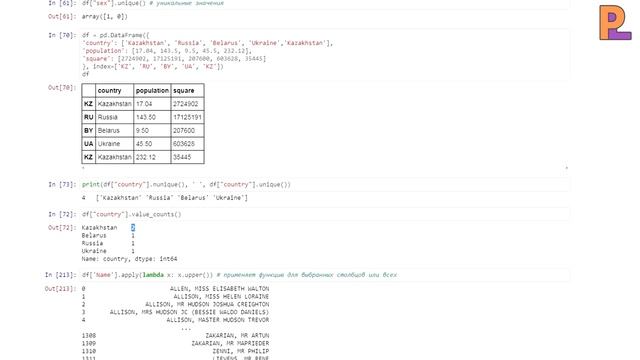640x360 pixels.
Task: Click the Belarus cell in the table
Action: tap(114, 131)
